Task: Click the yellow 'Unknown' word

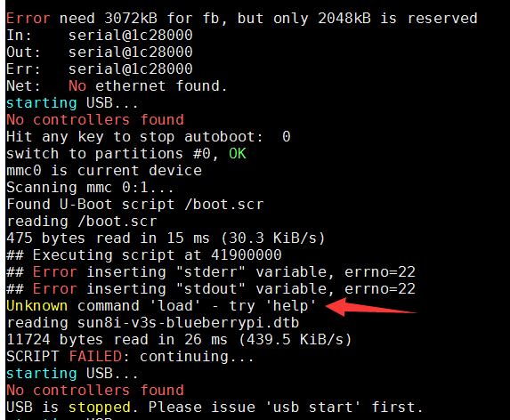Action: pyautogui.click(x=36, y=306)
